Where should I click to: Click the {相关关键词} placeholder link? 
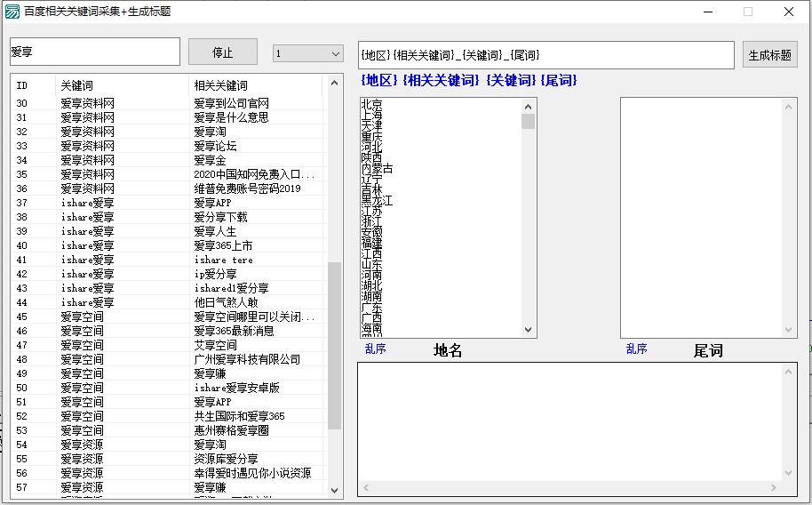click(442, 80)
